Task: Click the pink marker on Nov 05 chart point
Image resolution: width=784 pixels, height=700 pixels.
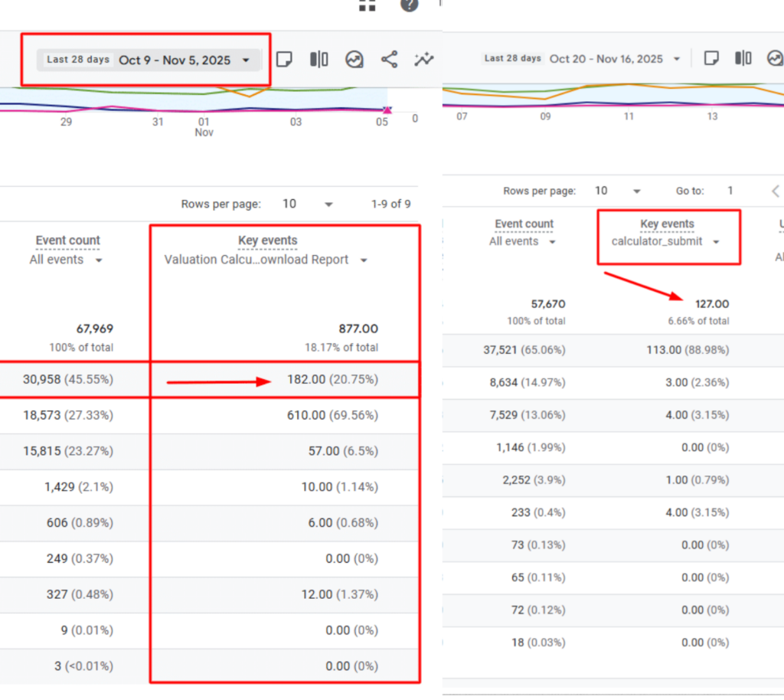Action: coord(387,110)
